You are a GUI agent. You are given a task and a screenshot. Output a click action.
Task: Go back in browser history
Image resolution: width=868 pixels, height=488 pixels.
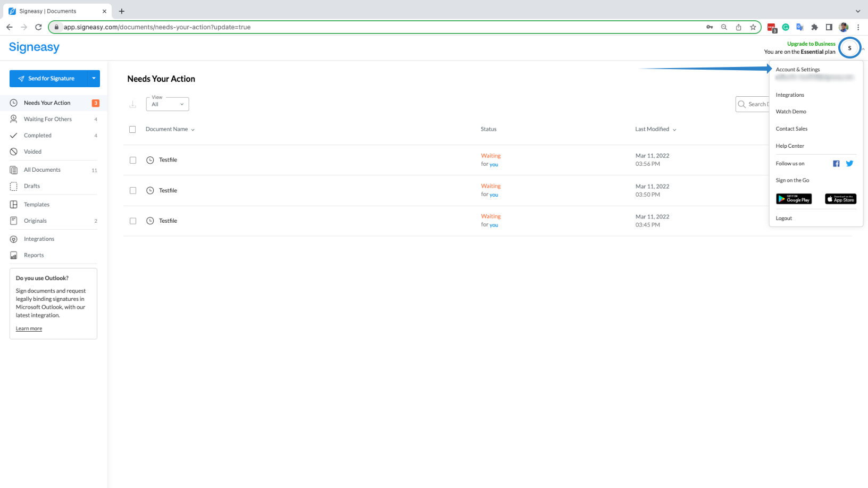tap(10, 27)
